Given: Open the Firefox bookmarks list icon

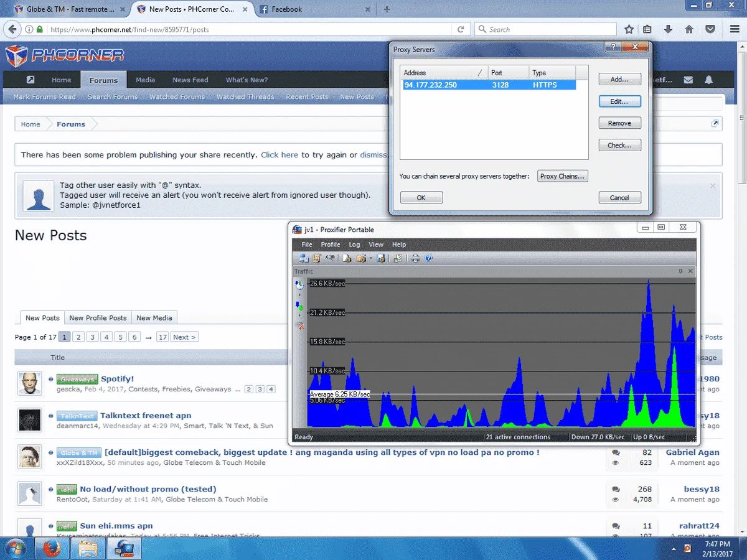Looking at the screenshot, I should click(647, 29).
